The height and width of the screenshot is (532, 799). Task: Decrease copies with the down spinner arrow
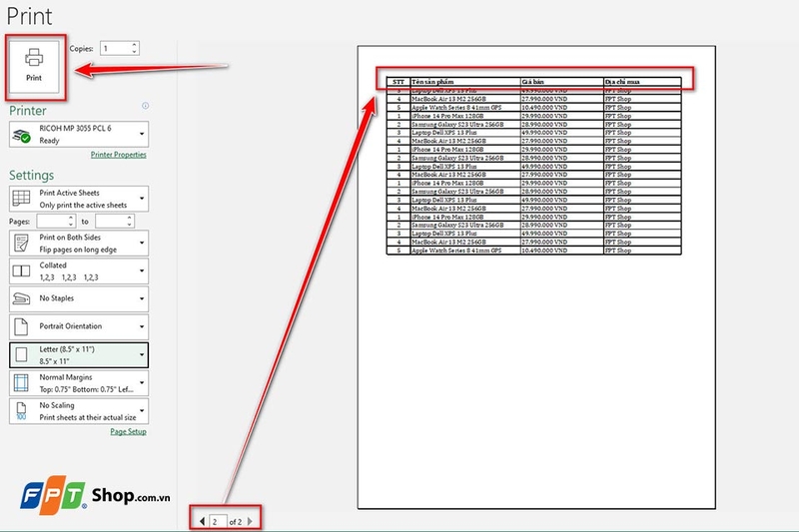pos(135,52)
